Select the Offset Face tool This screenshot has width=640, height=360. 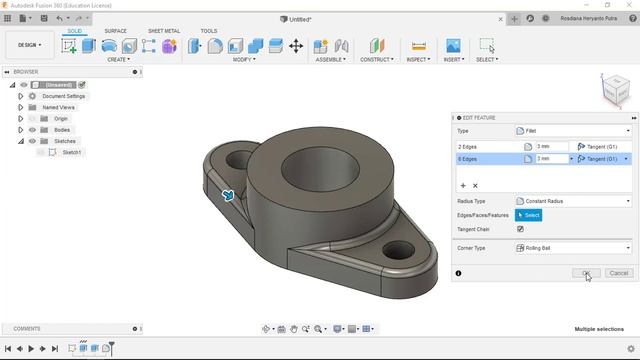tap(276, 46)
